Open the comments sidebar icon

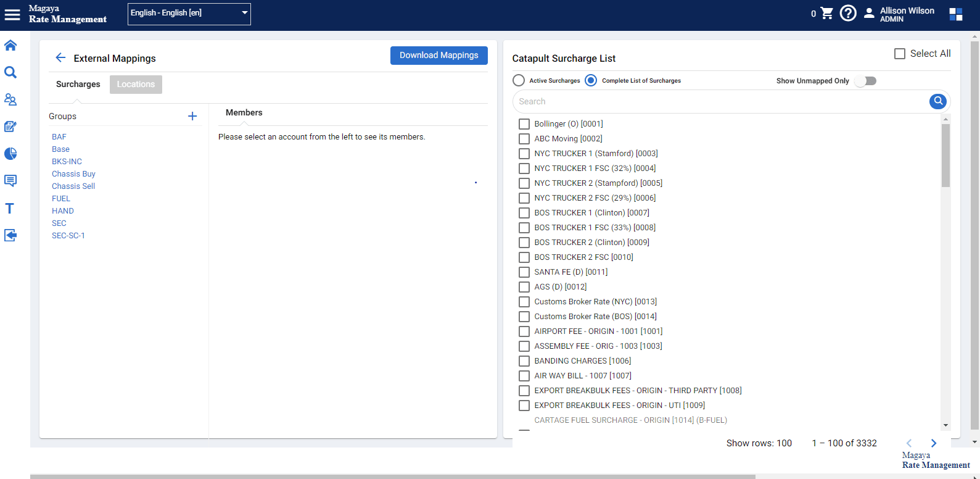tap(10, 181)
